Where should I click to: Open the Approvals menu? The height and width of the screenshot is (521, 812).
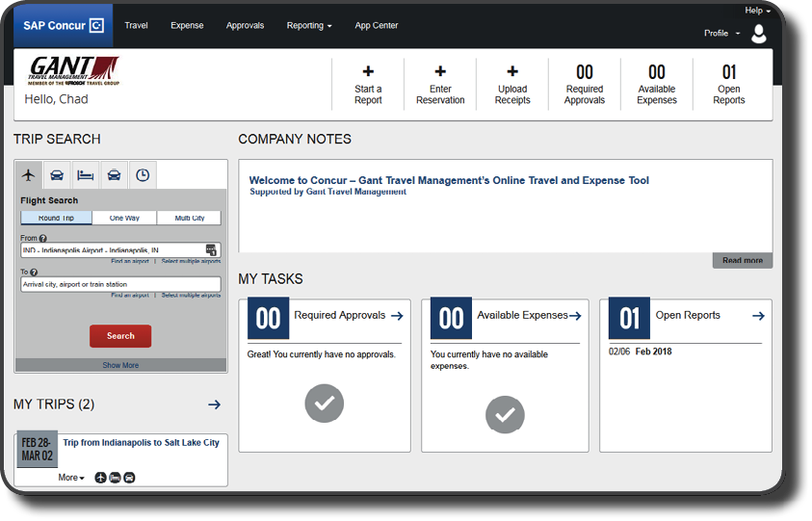pos(245,25)
